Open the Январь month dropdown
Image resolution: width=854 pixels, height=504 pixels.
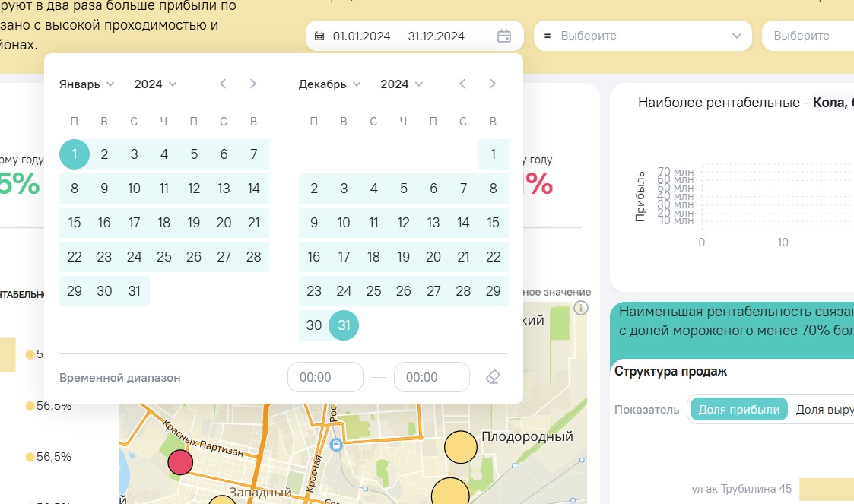[x=87, y=84]
